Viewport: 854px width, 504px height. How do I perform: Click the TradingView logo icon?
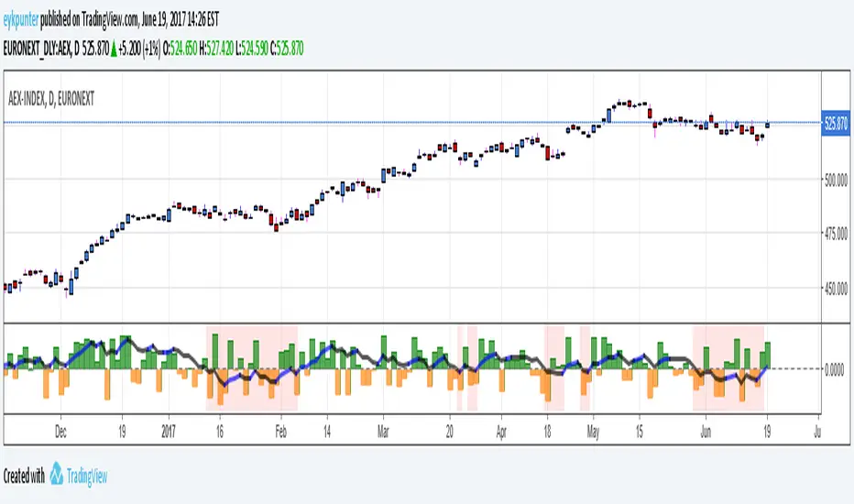click(x=57, y=475)
